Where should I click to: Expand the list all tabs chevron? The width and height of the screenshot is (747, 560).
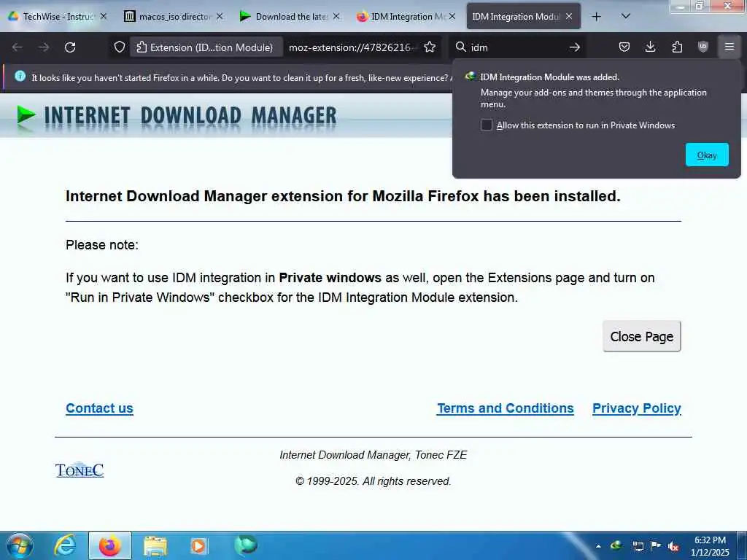(x=626, y=17)
